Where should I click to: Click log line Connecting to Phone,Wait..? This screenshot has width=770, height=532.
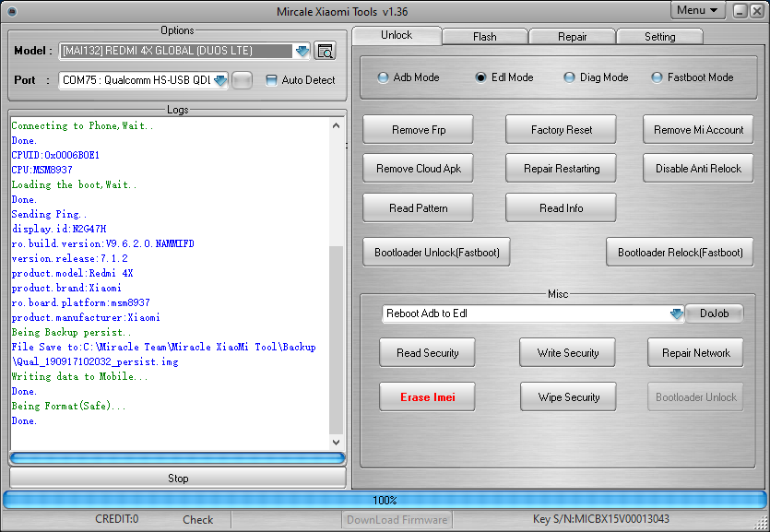click(82, 125)
